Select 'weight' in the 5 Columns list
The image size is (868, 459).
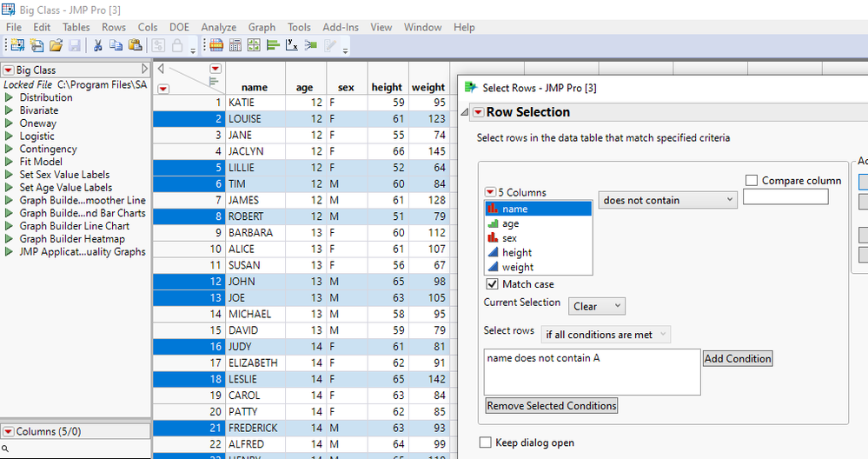pos(538,267)
